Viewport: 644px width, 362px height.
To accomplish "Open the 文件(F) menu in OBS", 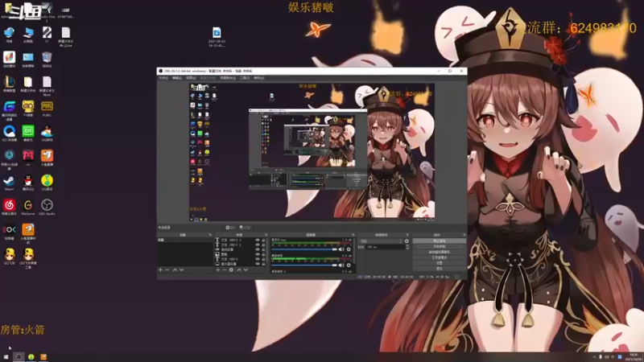I will pos(163,77).
